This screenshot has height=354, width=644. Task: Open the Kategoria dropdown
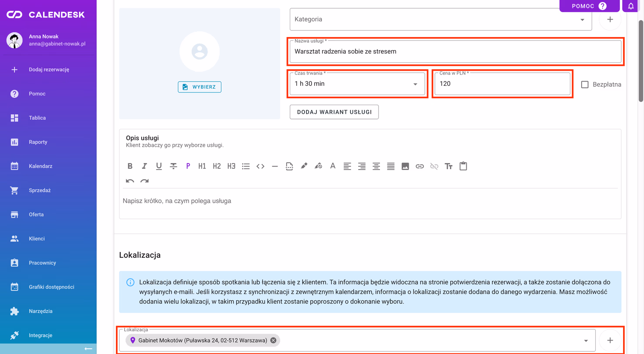point(441,20)
